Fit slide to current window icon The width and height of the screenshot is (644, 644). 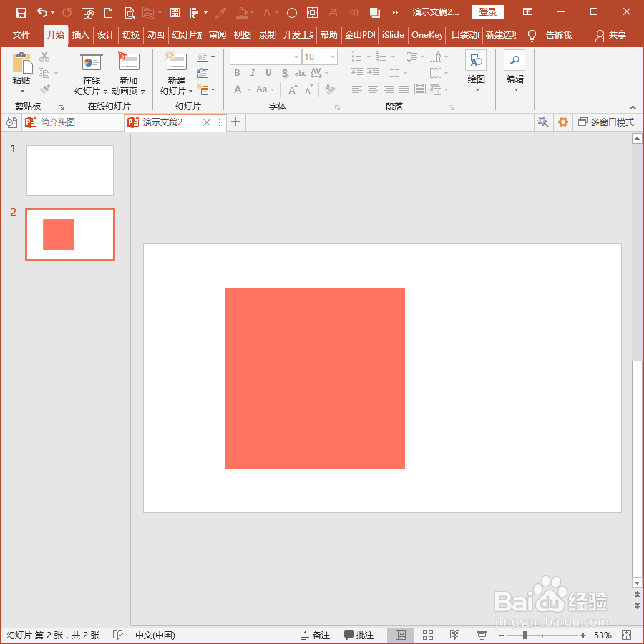pos(626,635)
